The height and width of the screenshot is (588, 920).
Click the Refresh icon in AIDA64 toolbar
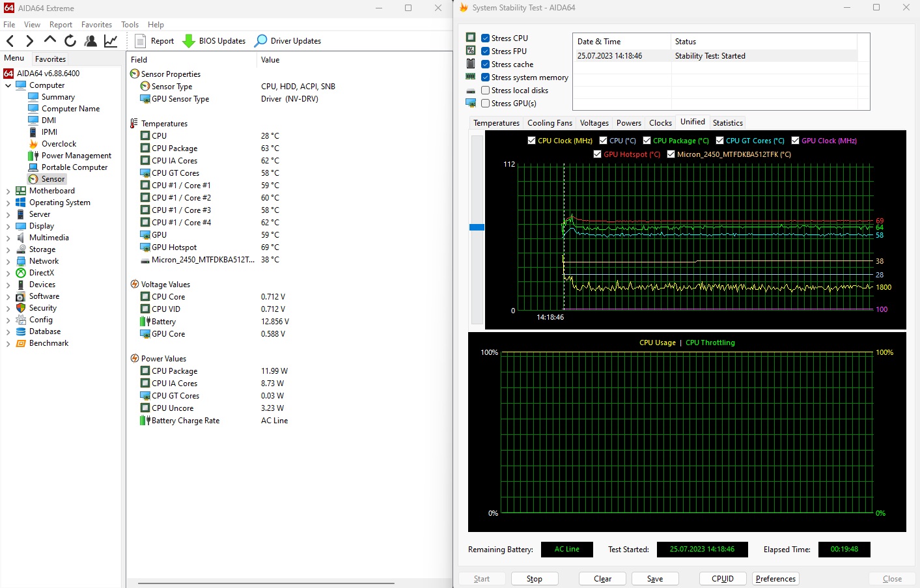point(70,40)
